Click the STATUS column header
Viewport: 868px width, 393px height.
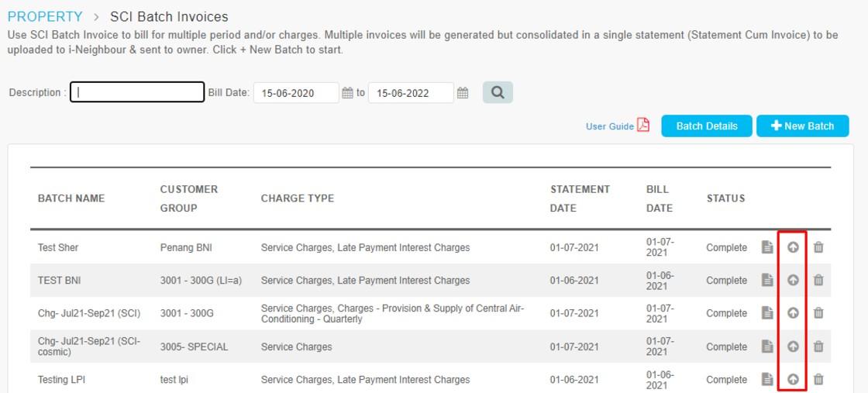(725, 198)
